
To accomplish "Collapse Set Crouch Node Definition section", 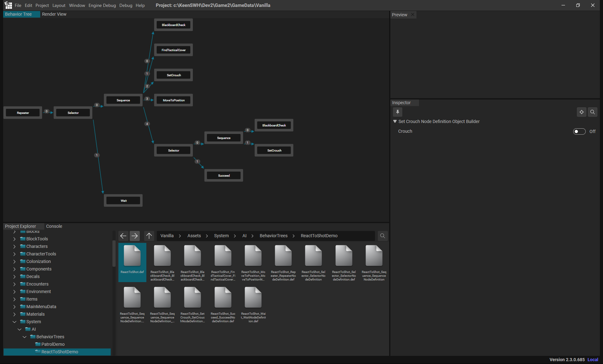I will [x=395, y=121].
